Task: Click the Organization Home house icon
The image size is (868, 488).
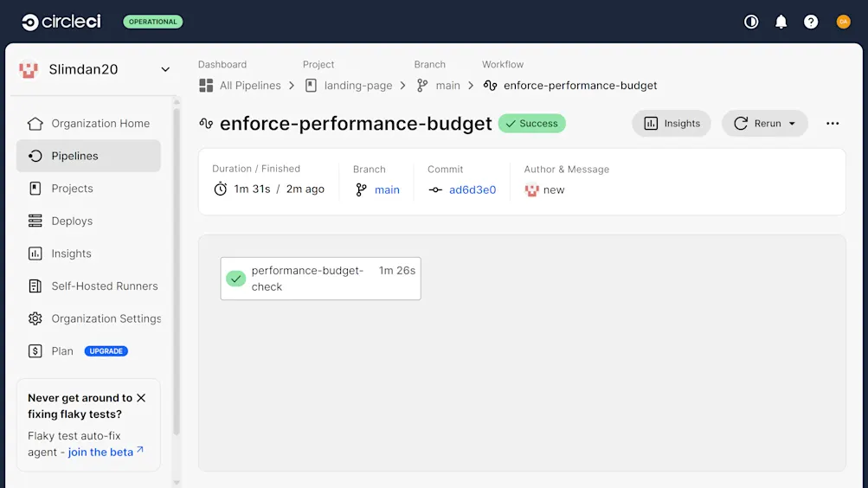Action: (35, 124)
